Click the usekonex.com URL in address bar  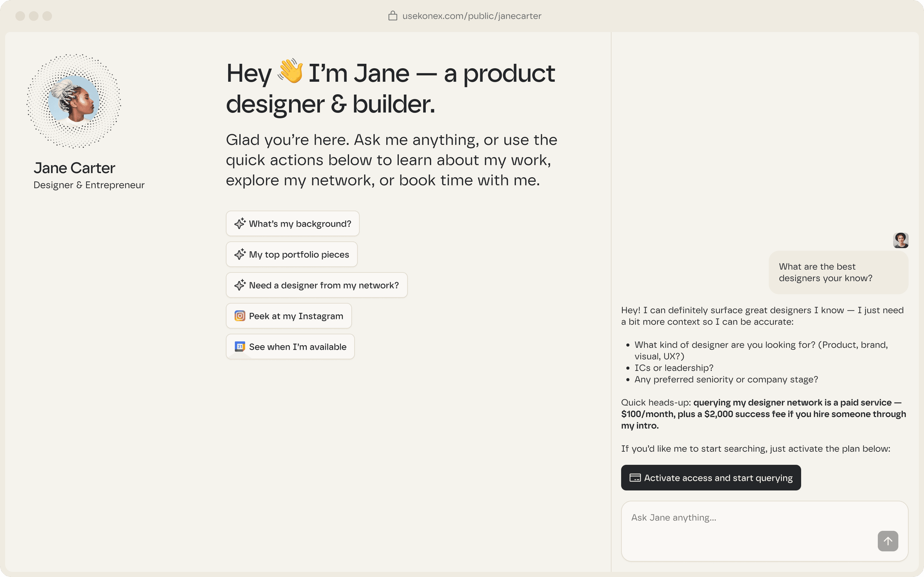click(x=472, y=16)
